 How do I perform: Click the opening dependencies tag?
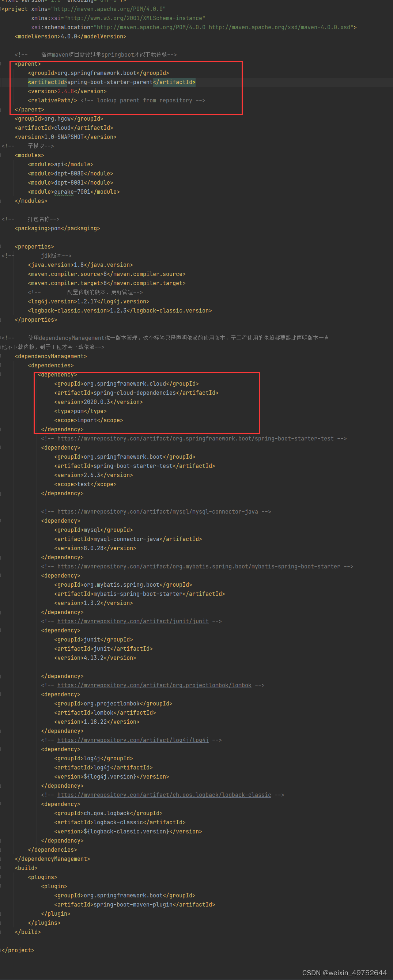(50, 365)
